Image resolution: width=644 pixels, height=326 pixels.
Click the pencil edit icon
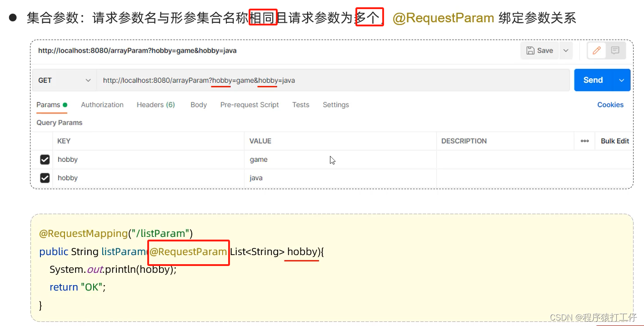click(x=597, y=50)
